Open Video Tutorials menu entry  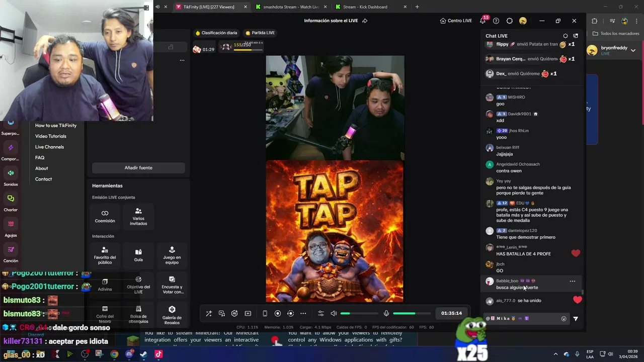(51, 136)
